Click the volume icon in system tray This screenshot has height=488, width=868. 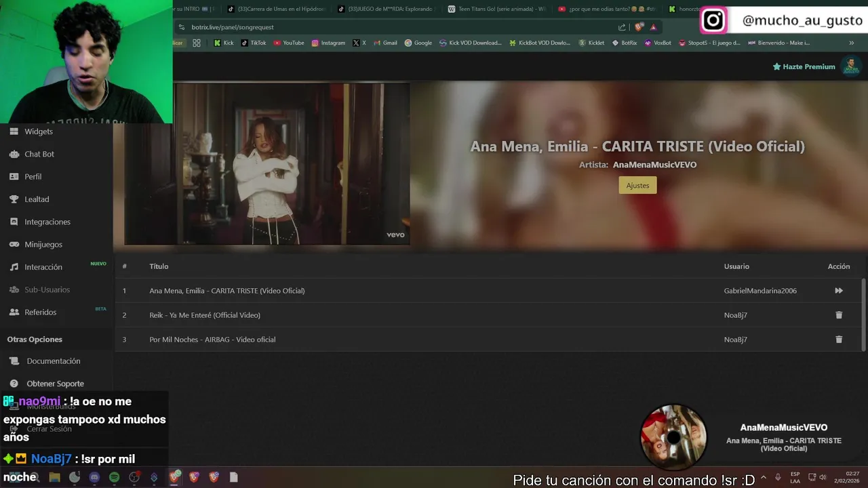(823, 477)
